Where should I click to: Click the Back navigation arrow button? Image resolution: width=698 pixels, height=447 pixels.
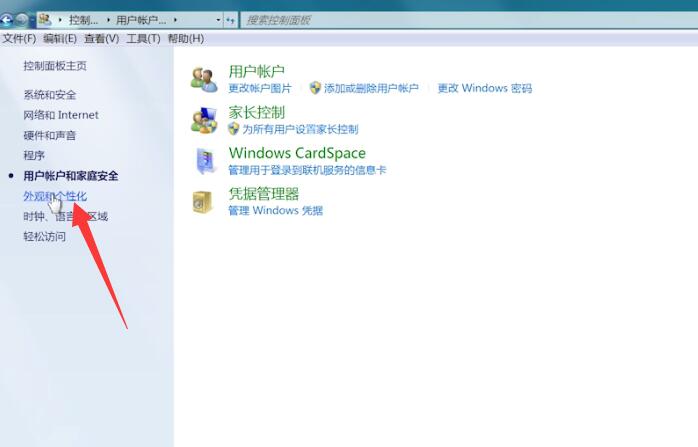[x=6, y=20]
